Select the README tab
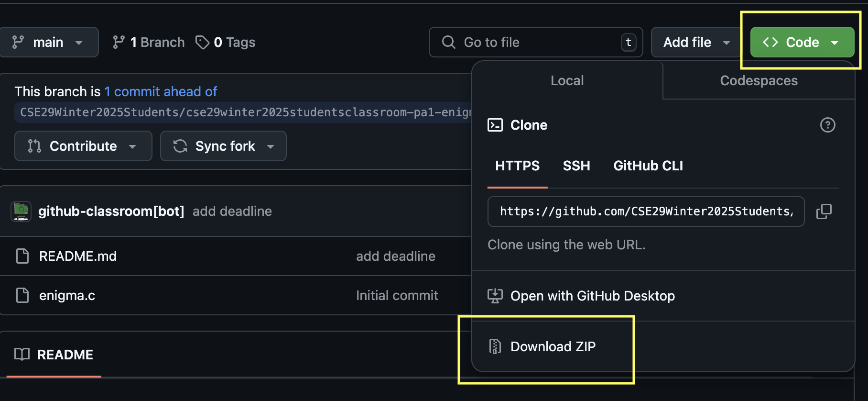Viewport: 868px width, 401px height. [x=54, y=355]
